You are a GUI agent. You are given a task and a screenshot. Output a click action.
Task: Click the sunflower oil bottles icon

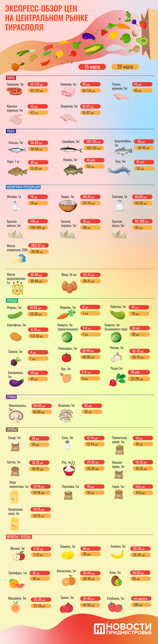pyautogui.click(x=18, y=288)
